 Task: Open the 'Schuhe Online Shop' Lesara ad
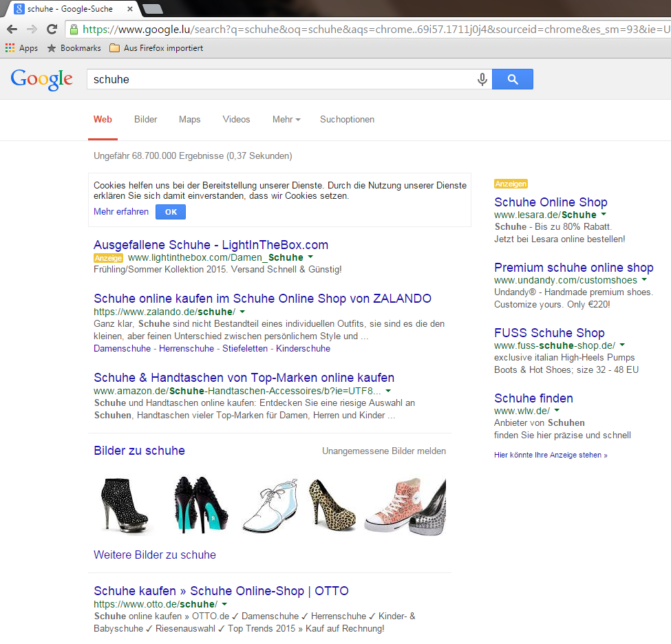click(x=551, y=202)
